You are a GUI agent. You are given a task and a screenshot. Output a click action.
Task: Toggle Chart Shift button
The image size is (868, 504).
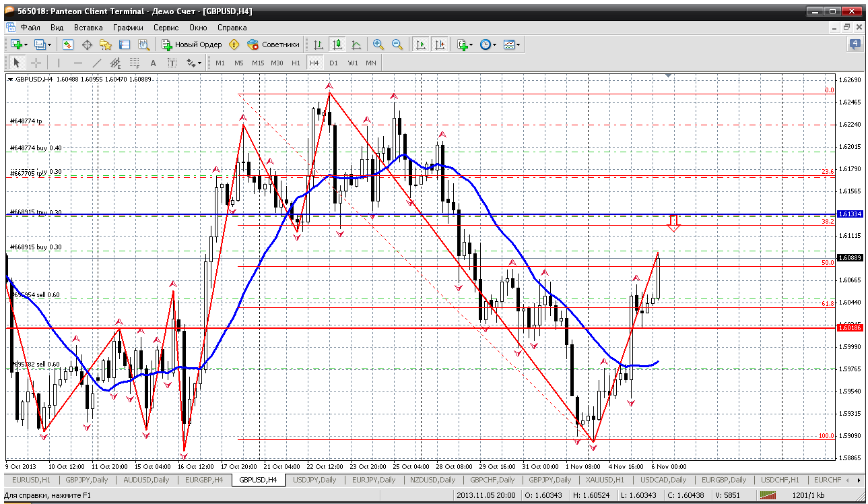click(x=440, y=44)
